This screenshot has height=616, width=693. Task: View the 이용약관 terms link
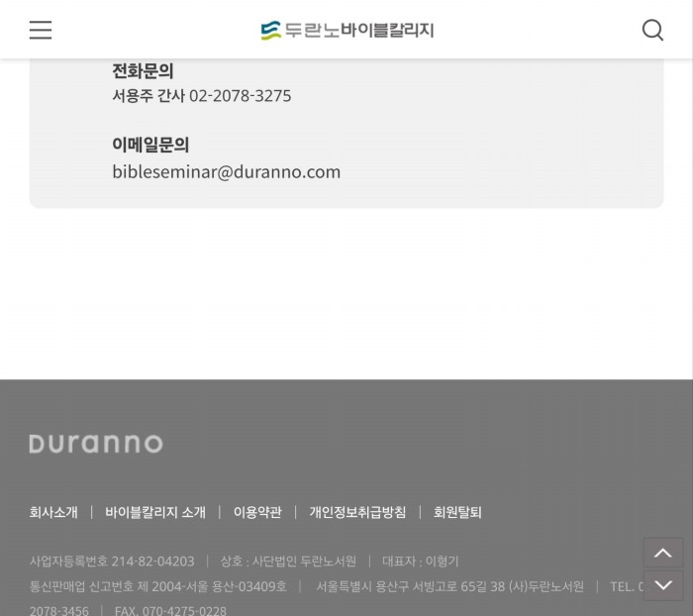tap(257, 512)
